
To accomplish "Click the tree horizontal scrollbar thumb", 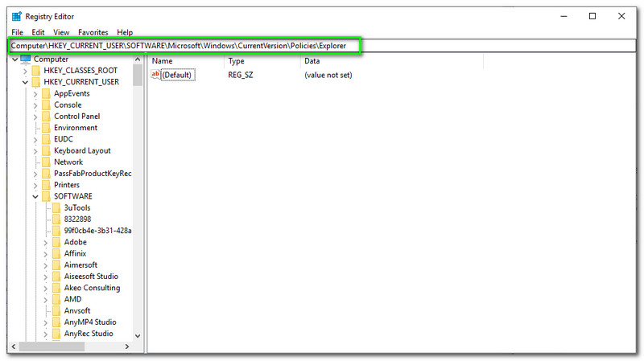I will point(52,347).
